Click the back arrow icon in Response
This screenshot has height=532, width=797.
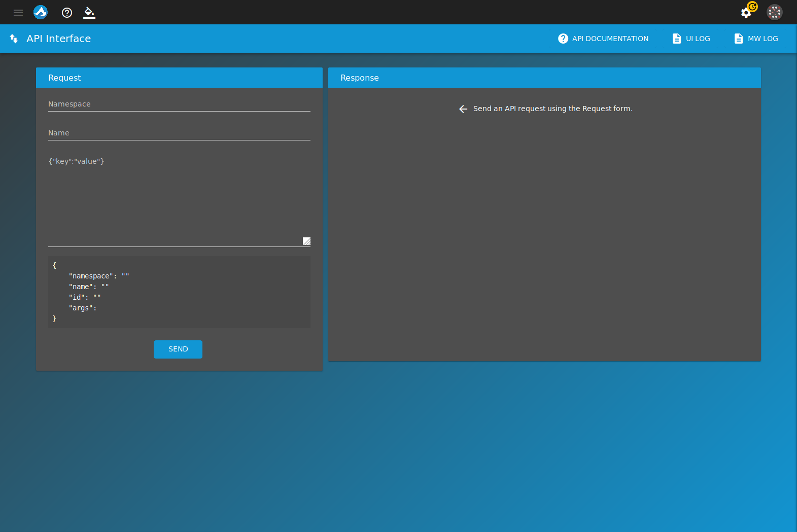463,109
